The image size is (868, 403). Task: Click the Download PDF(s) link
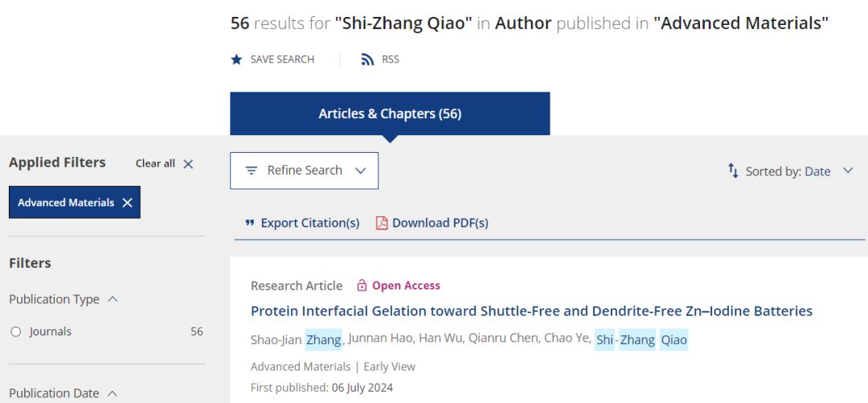tap(440, 223)
